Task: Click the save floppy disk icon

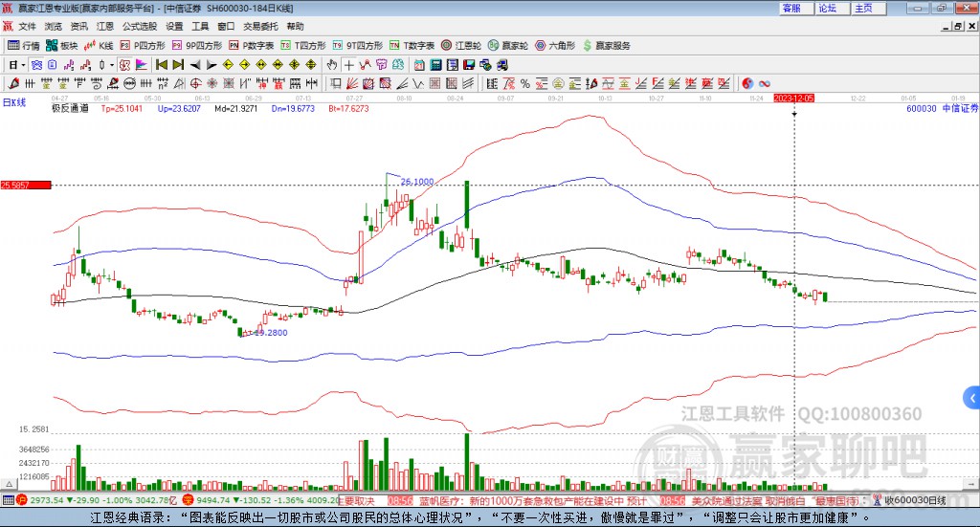Action: click(x=469, y=65)
